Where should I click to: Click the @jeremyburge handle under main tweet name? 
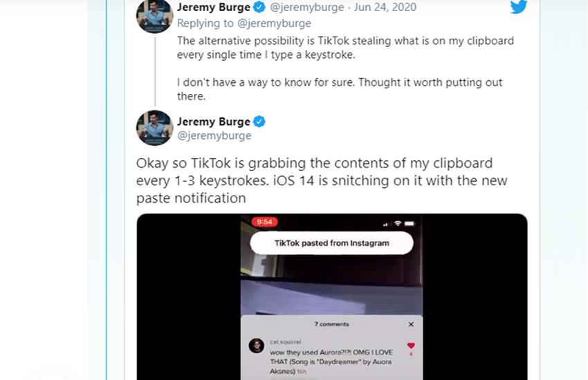(214, 135)
